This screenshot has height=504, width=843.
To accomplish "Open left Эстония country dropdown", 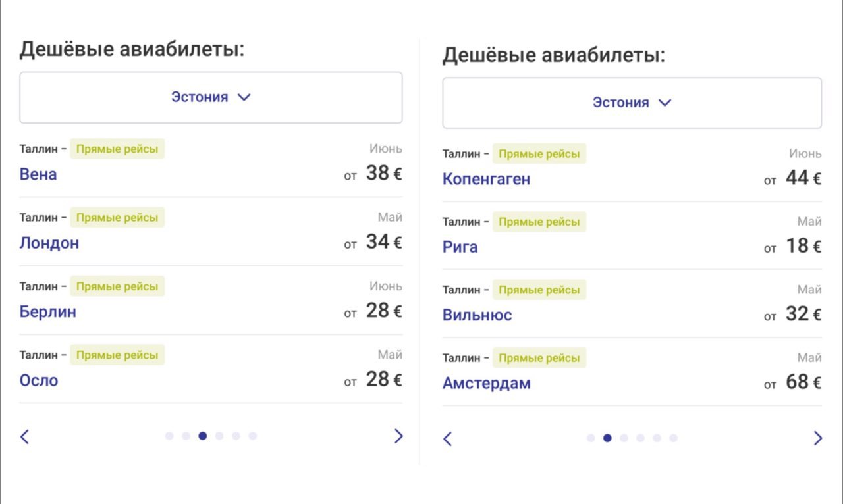I will click(x=211, y=97).
